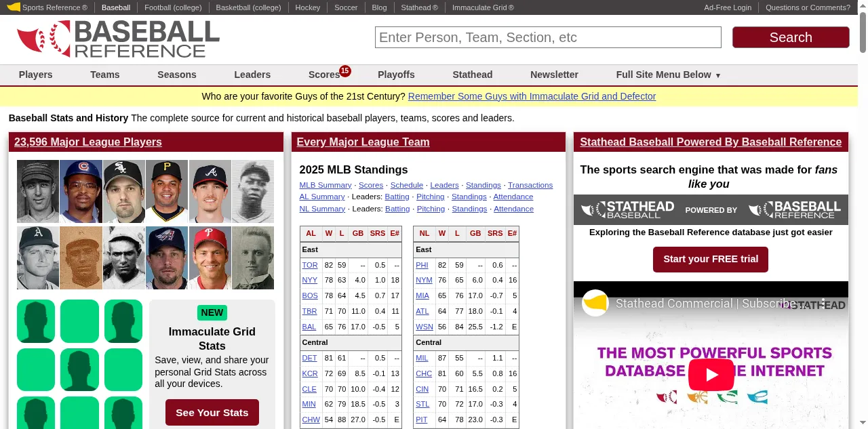Image resolution: width=868 pixels, height=429 pixels.
Task: Open the Scores notification badge showing 15
Action: [345, 70]
